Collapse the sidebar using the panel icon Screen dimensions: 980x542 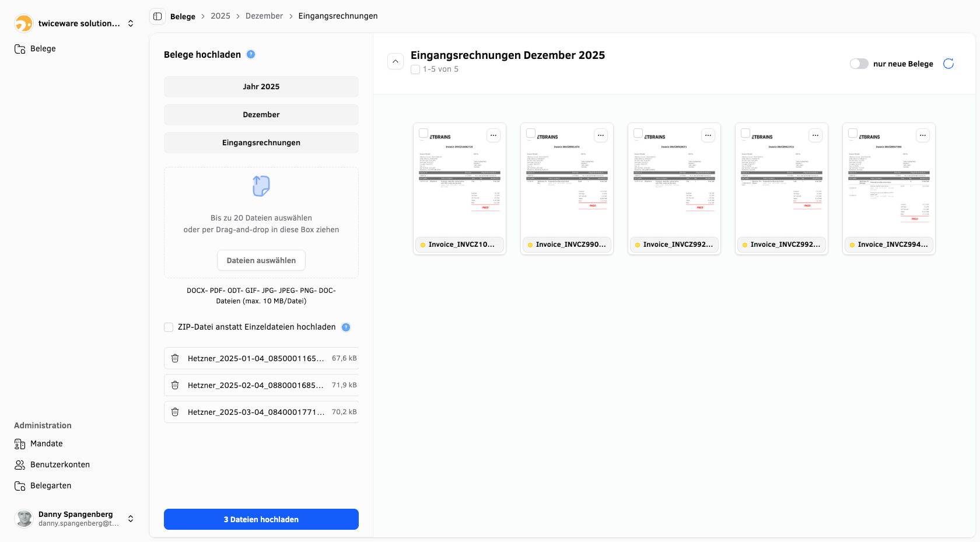point(157,16)
